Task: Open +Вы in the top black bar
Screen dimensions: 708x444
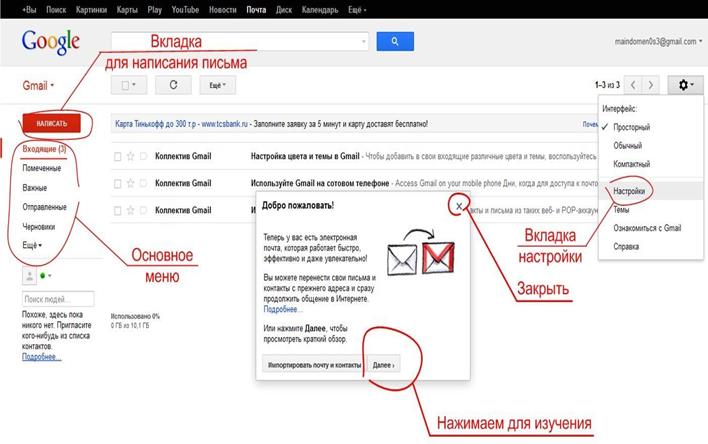Action: [x=29, y=9]
